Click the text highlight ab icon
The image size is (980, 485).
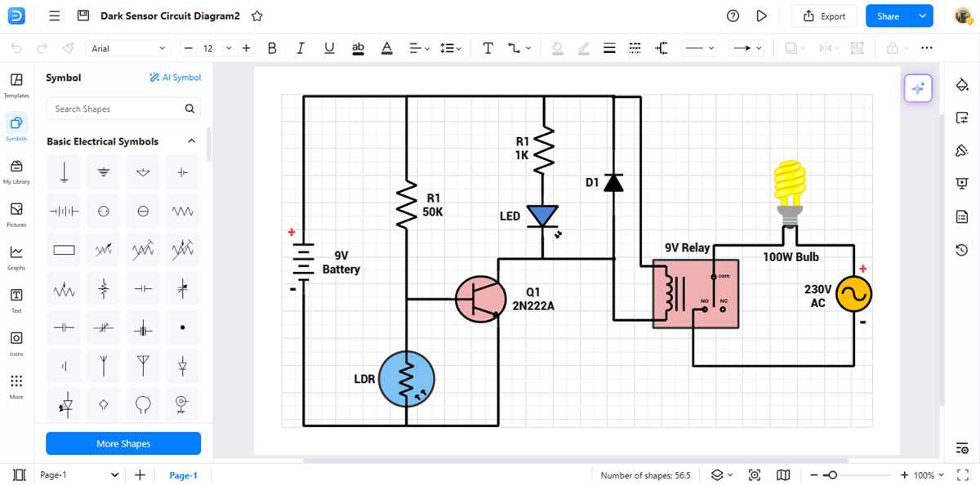click(x=358, y=48)
